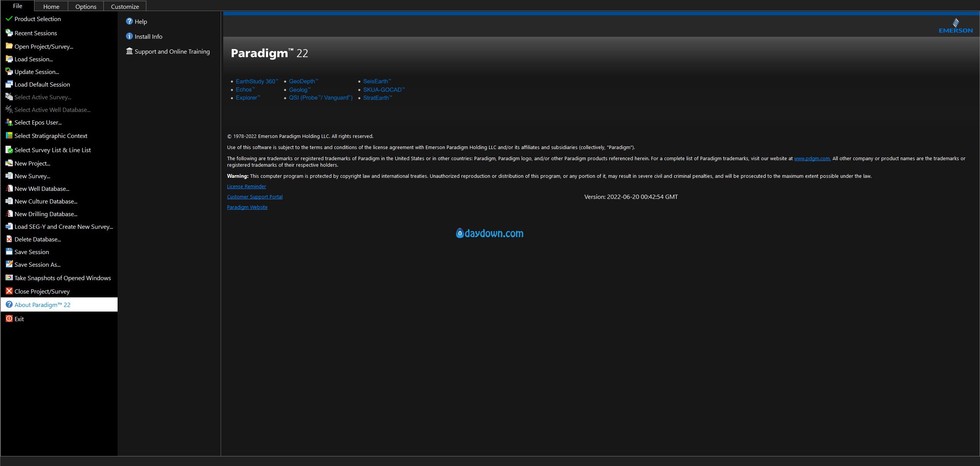Choose Select Active Well Database entry
The image size is (980, 466).
click(59, 110)
